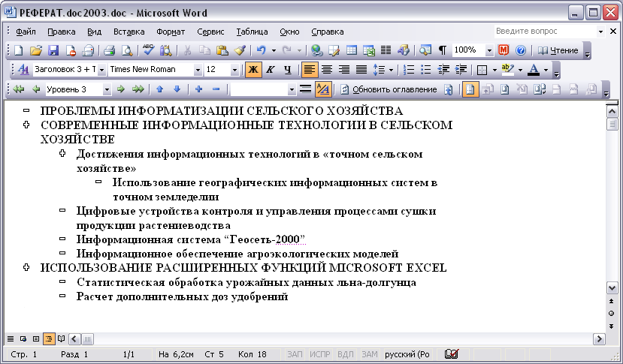Toggle Underline formatting Ч
This screenshot has height=364, width=623.
pos(288,70)
